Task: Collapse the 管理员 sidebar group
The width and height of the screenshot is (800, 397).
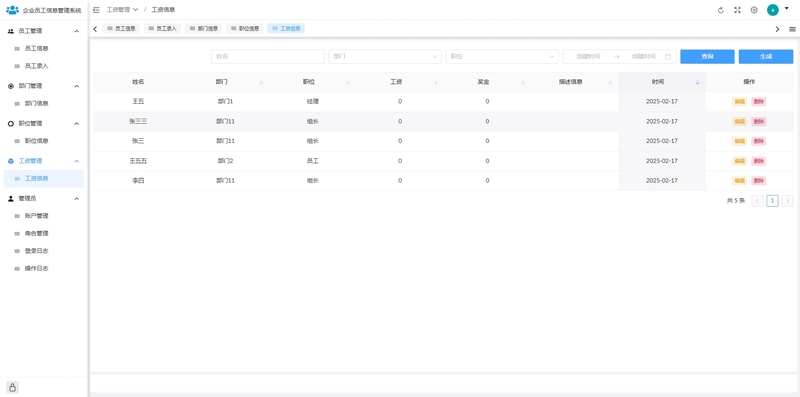Action: pos(77,198)
